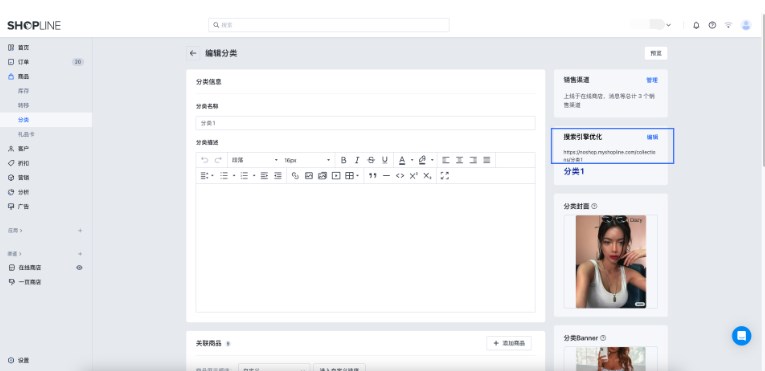765x371 pixels.
Task: Toggle fullscreen editor mode
Action: point(444,176)
